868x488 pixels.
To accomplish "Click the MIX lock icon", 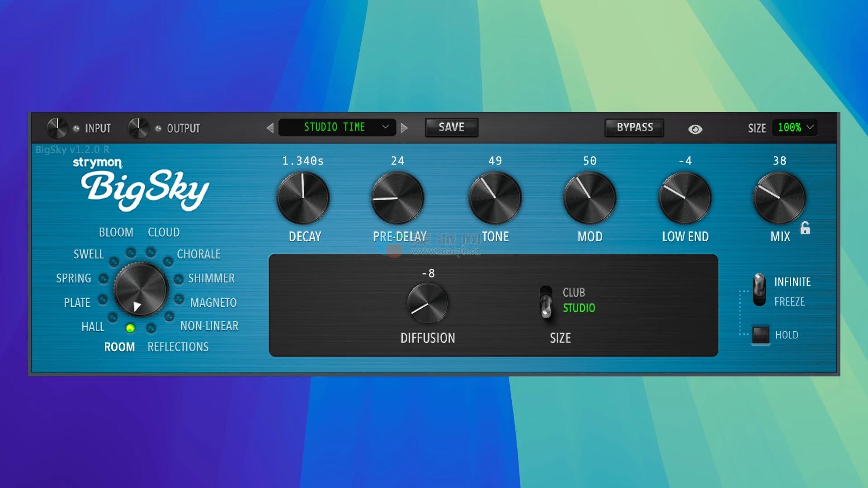I will 805,228.
